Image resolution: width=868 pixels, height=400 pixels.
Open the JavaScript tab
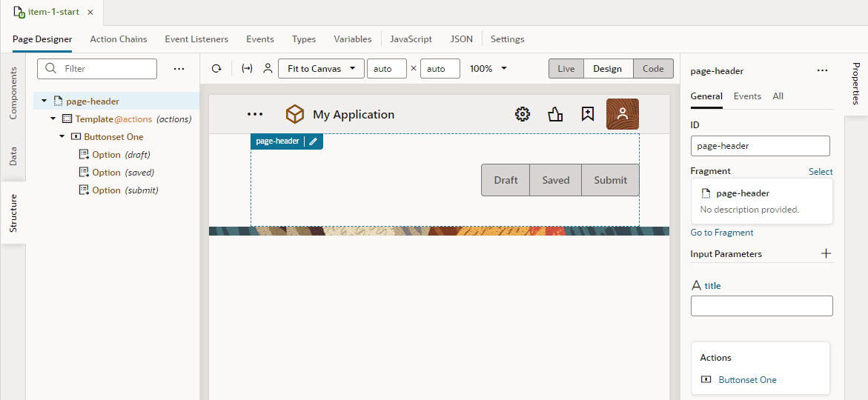click(411, 39)
